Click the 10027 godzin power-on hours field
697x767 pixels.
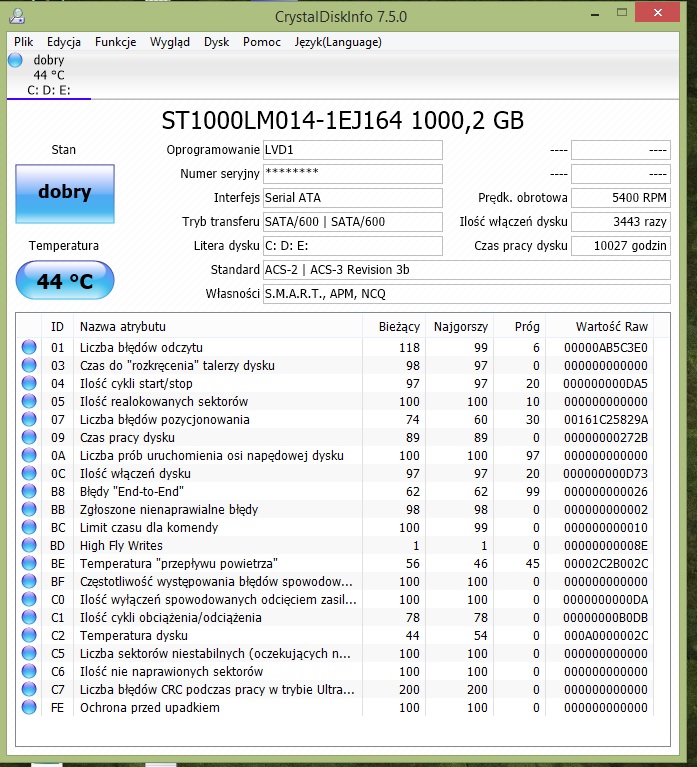point(621,246)
